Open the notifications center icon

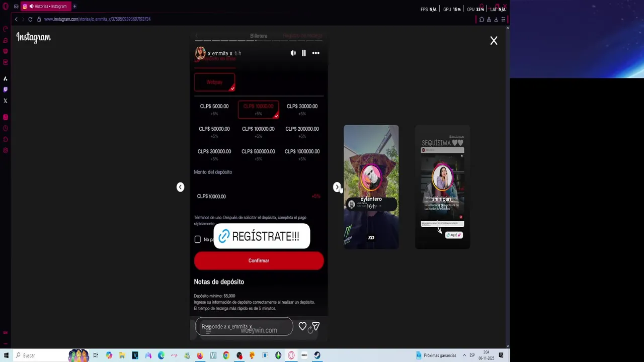(x=501, y=355)
